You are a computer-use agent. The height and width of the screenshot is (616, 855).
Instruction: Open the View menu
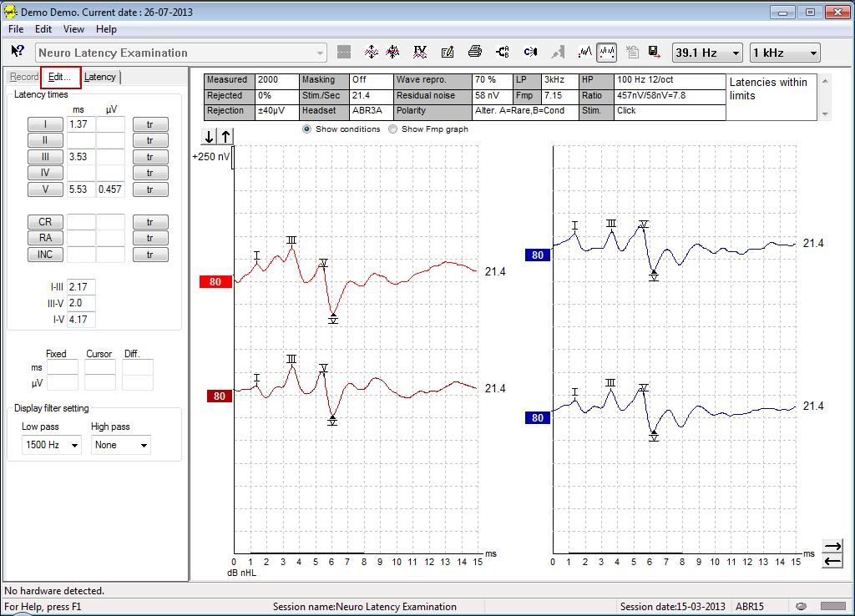point(73,29)
